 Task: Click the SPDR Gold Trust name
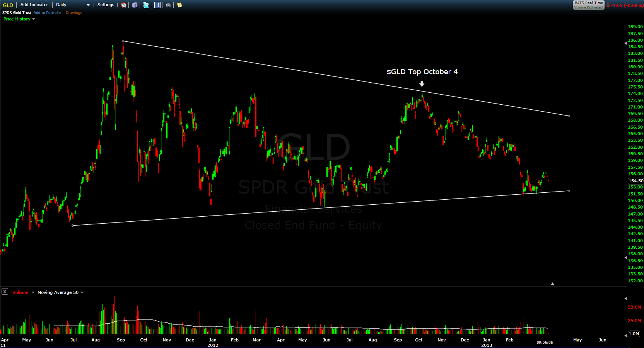click(17, 13)
